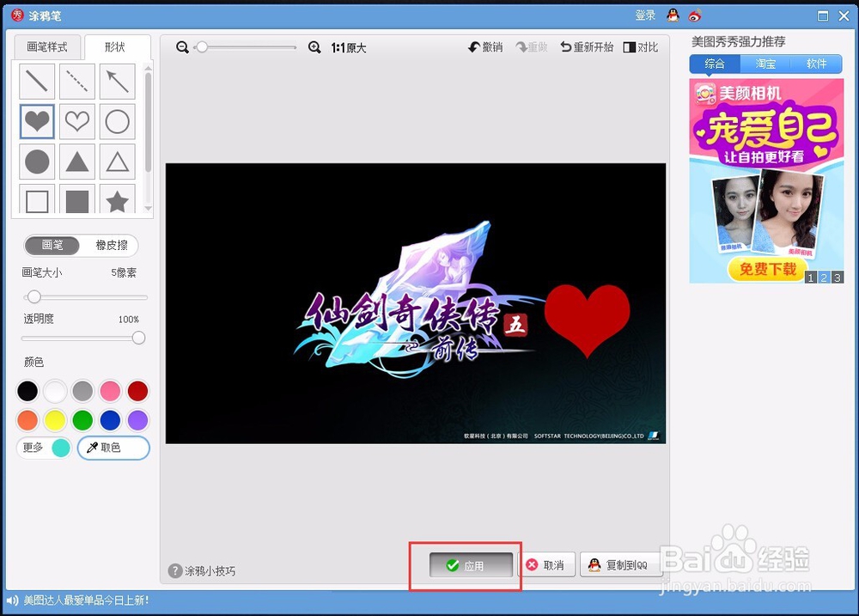The height and width of the screenshot is (616, 859).
Task: Open the 涂鸦小技巧 help tips
Action: (x=202, y=570)
